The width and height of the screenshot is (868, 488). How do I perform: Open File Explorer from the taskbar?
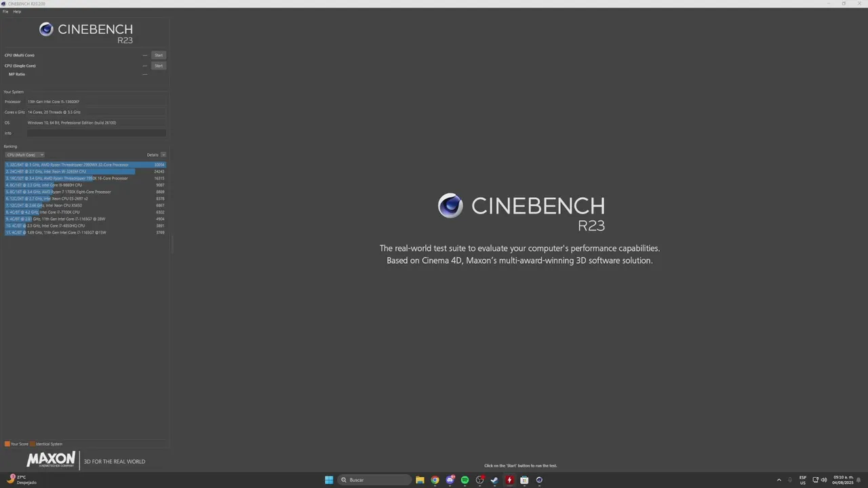pyautogui.click(x=420, y=480)
